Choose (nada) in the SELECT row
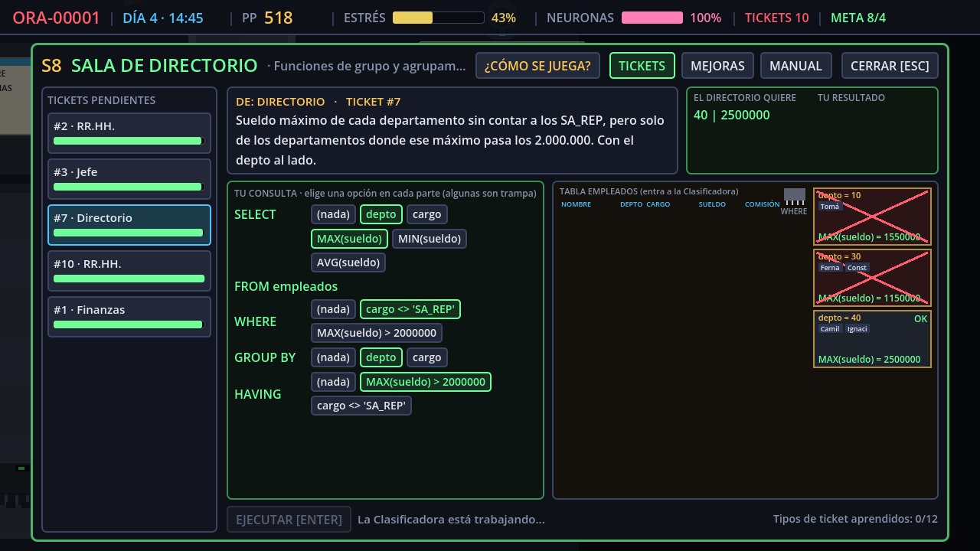 tap(333, 214)
